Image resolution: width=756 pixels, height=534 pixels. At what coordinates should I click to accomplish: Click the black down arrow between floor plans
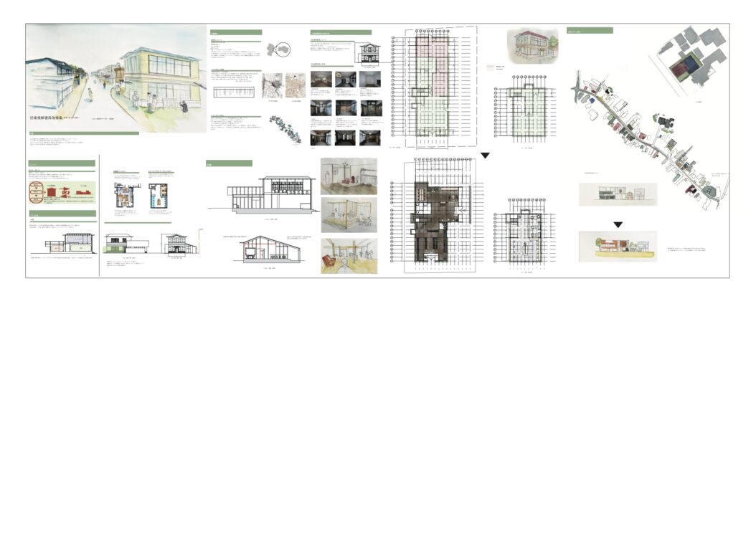[485, 156]
